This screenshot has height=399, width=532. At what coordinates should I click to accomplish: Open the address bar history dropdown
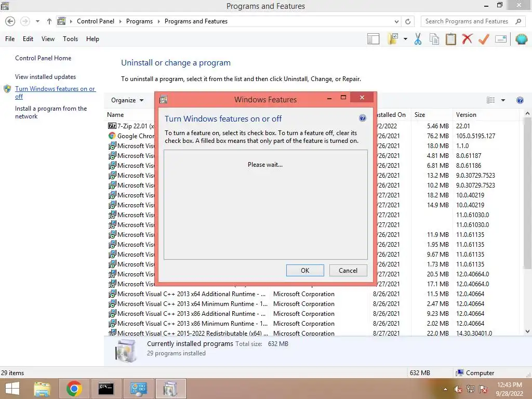click(396, 21)
